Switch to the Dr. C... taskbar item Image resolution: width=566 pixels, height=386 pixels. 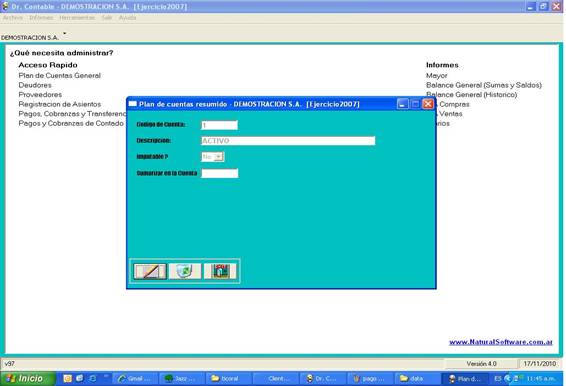322,378
